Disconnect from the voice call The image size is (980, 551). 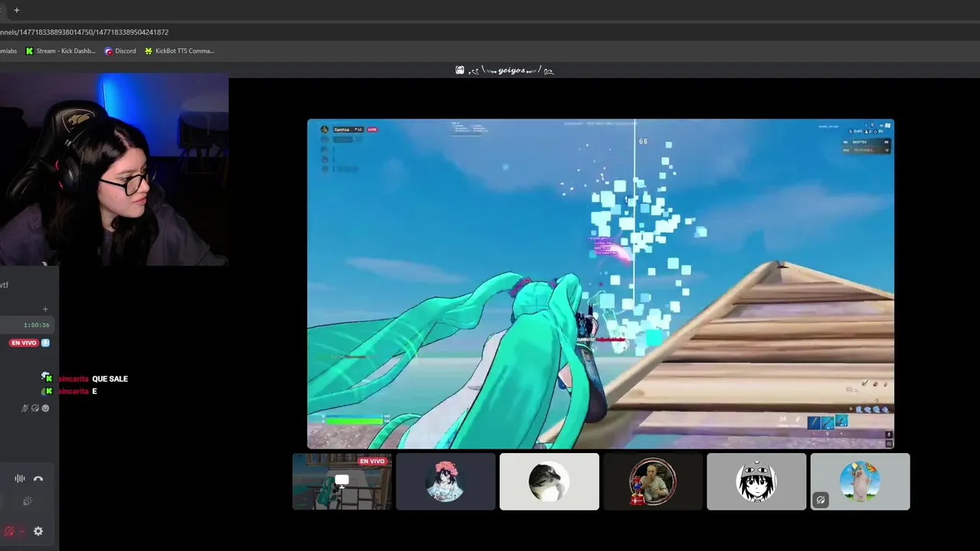tap(38, 478)
